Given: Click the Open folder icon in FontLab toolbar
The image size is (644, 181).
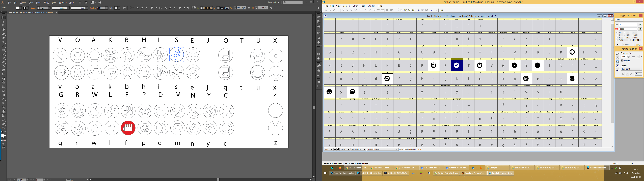Looking at the screenshot, I should pyautogui.click(x=405, y=10).
